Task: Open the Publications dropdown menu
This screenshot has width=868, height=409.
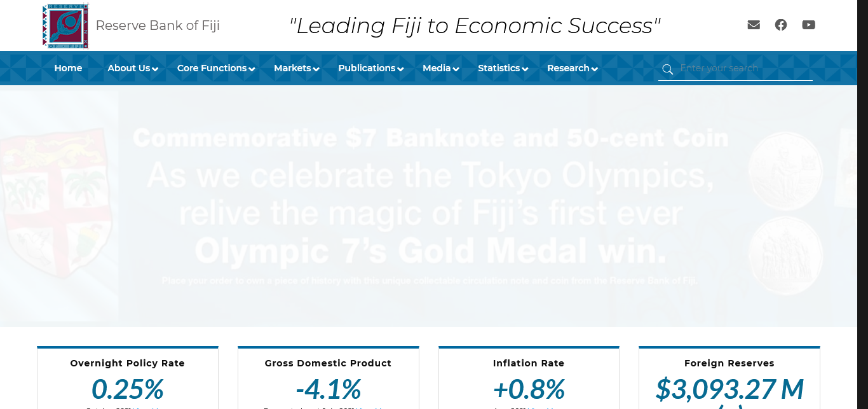Action: 370,68
